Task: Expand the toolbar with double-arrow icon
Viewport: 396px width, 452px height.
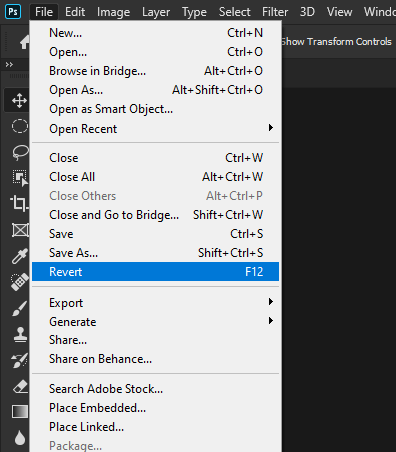Action: tap(9, 64)
